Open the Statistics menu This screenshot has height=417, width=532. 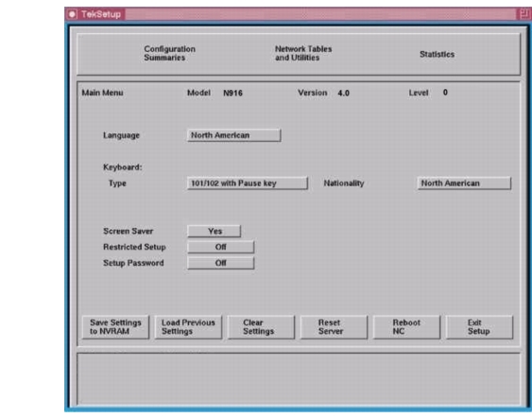coord(437,54)
